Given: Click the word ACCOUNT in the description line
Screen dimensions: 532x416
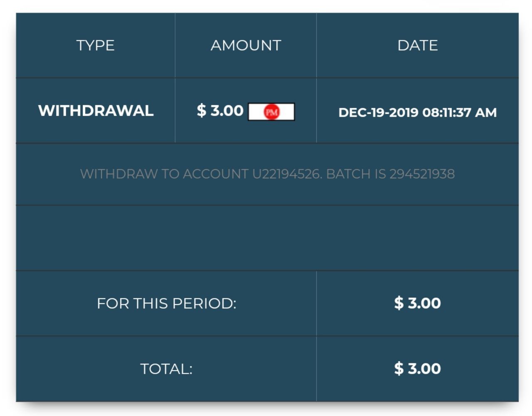Looking at the screenshot, I should (x=215, y=174).
